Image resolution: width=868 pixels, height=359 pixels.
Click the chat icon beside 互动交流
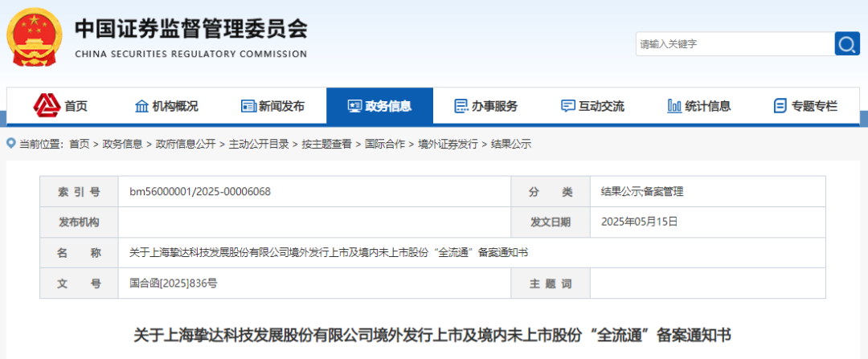(568, 106)
